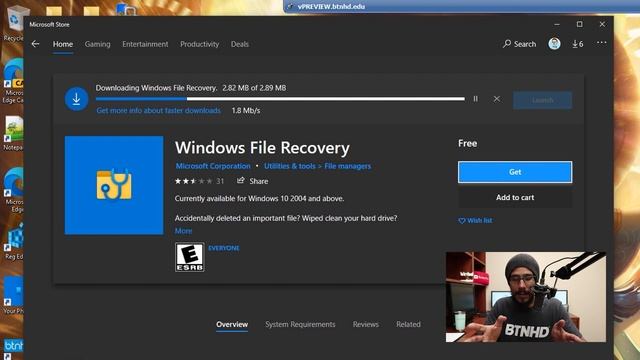The width and height of the screenshot is (640, 360).
Task: Open Reg Edit desktop shortcut
Action: [14, 242]
